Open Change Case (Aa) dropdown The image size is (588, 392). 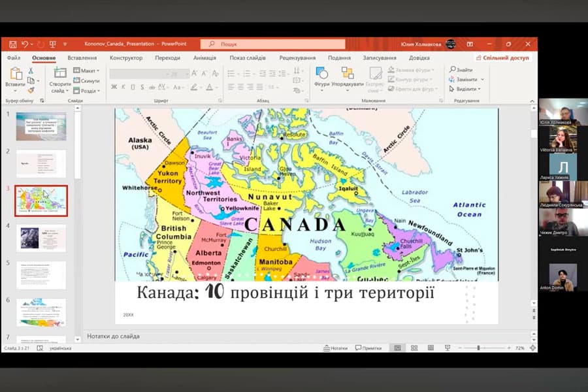178,87
